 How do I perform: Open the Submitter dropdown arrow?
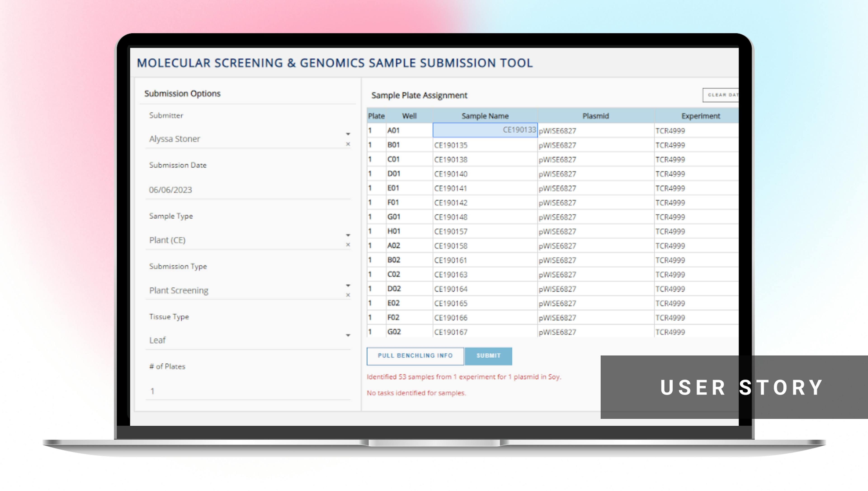(x=348, y=134)
